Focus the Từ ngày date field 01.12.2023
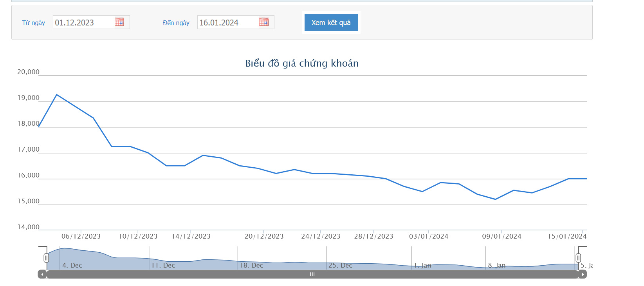The image size is (644, 286). (x=83, y=22)
